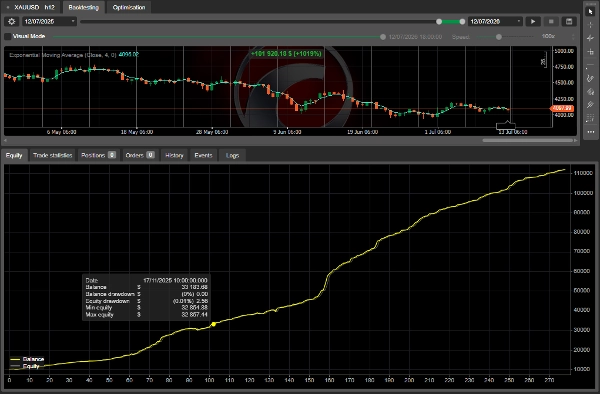Click the green profit +101 920.18 $ label
This screenshot has width=600, height=394.
[x=286, y=54]
